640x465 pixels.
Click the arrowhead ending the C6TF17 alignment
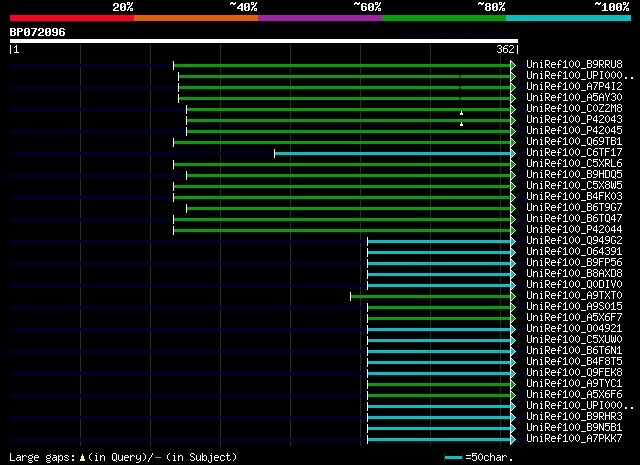513,154
